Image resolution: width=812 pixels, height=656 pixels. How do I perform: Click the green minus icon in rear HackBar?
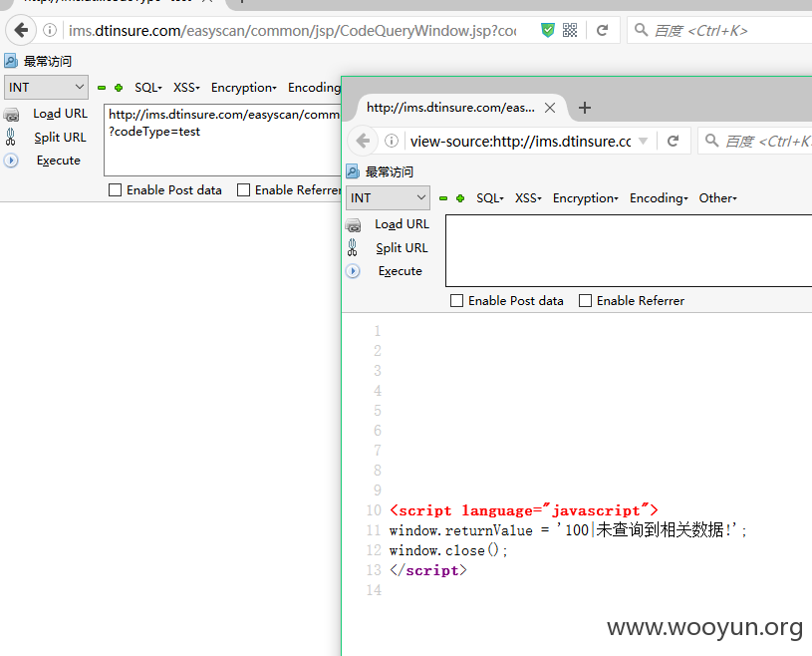102,88
